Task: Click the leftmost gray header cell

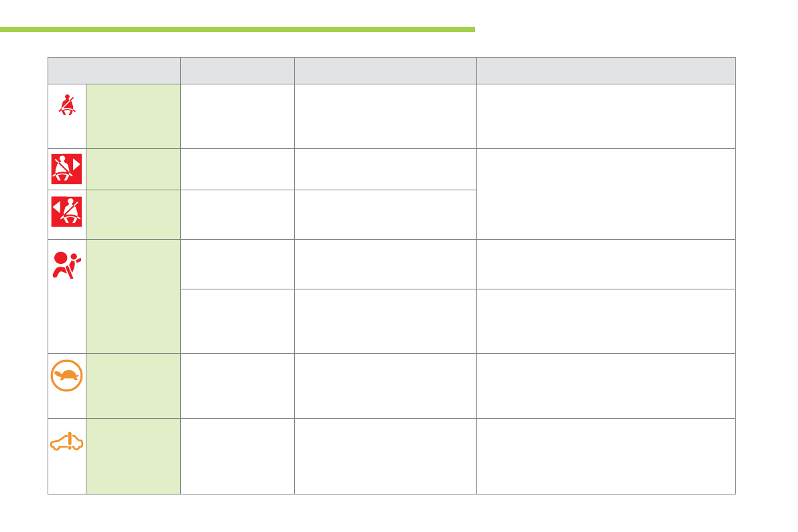Action: pos(114,70)
